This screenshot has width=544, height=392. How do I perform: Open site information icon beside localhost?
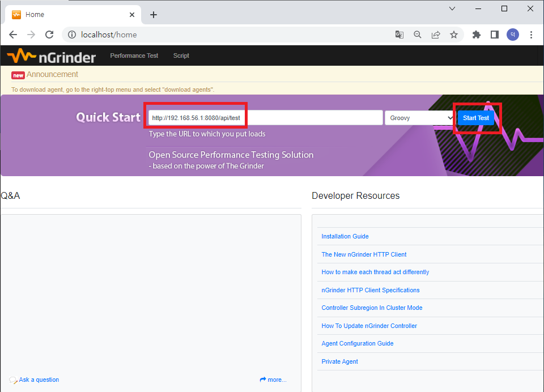pos(72,35)
